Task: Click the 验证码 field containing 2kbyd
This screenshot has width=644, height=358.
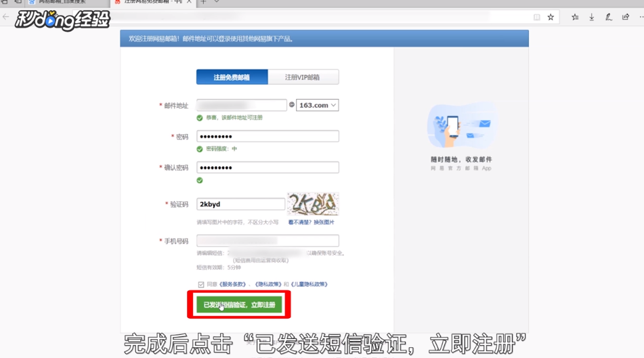Action: [x=240, y=204]
